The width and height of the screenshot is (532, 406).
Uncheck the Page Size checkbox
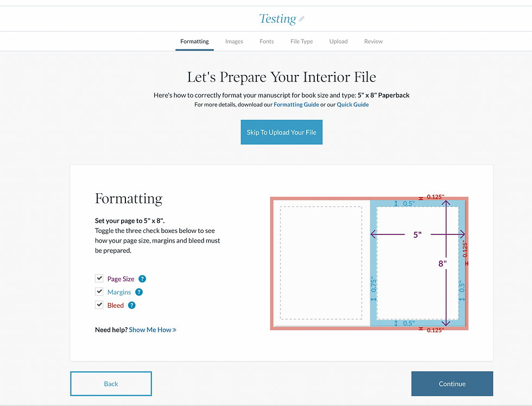pos(99,278)
